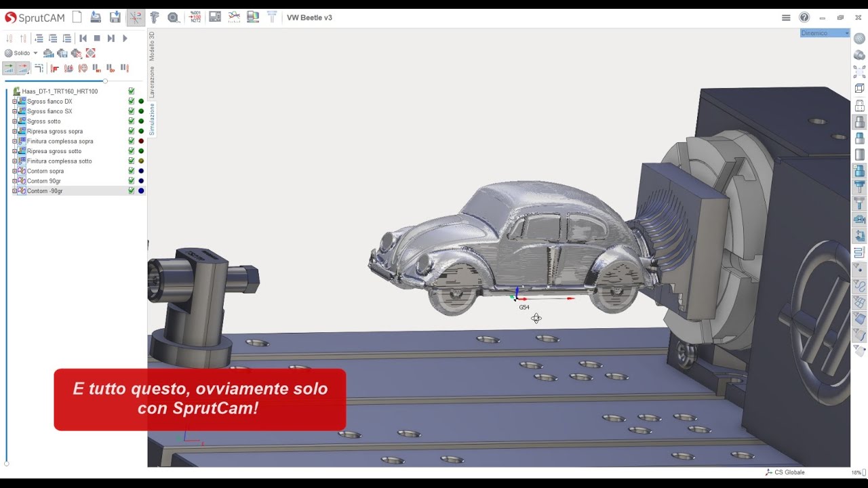Open the Dinamico view dropdown
This screenshot has width=868, height=488.
point(825,33)
